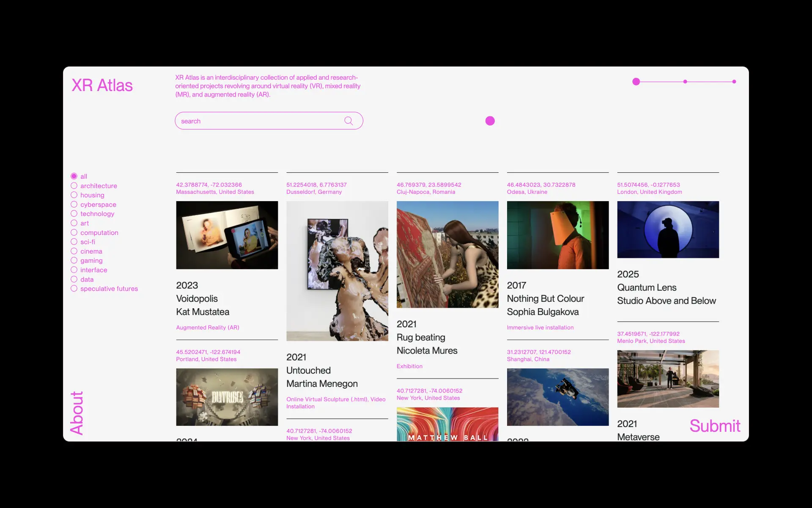Open the Quantum Lens thumbnail
The height and width of the screenshot is (508, 812).
point(668,229)
